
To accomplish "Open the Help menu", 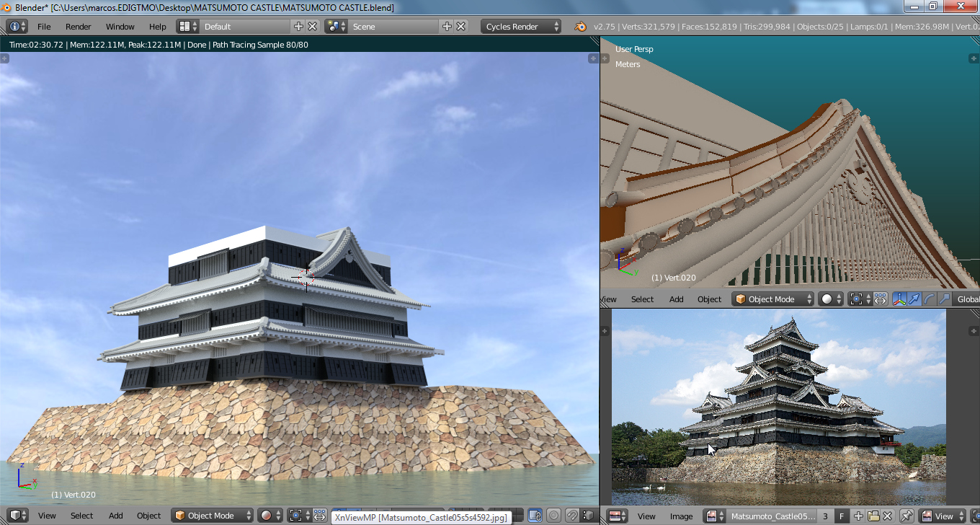I will (158, 27).
